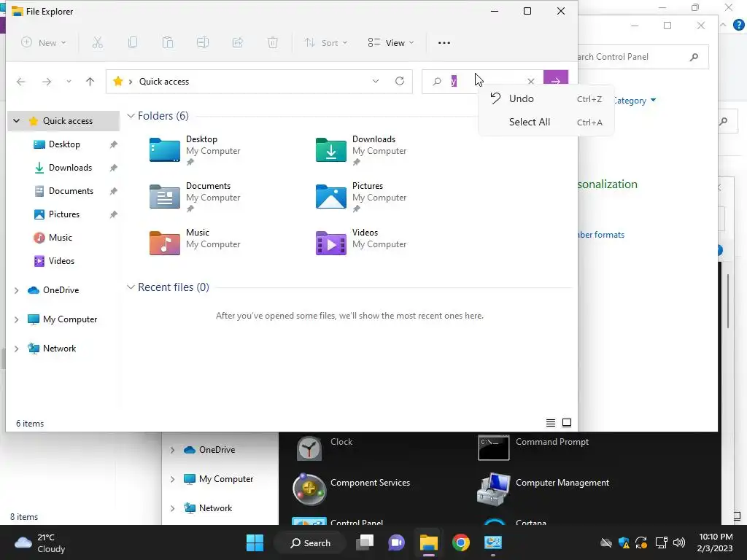
Task: Refresh the Quick access view
Action: [x=400, y=81]
